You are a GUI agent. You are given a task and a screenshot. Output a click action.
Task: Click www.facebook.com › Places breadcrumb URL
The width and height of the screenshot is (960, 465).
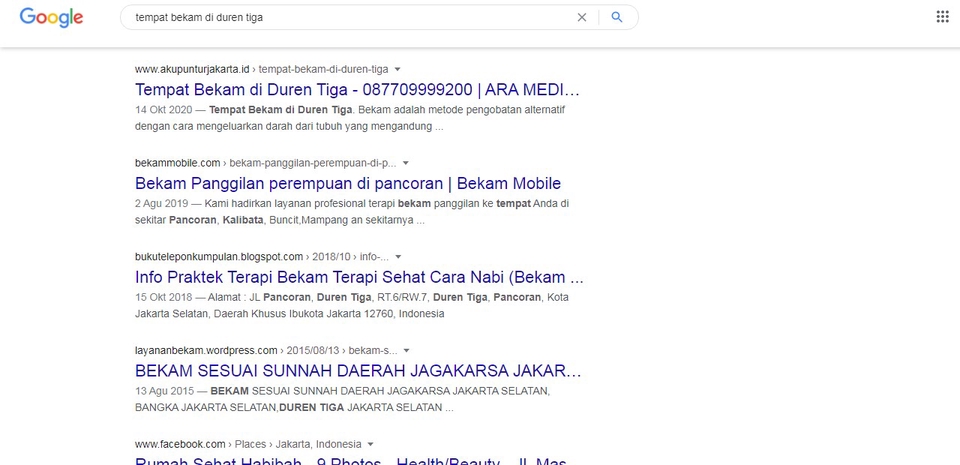coord(248,444)
